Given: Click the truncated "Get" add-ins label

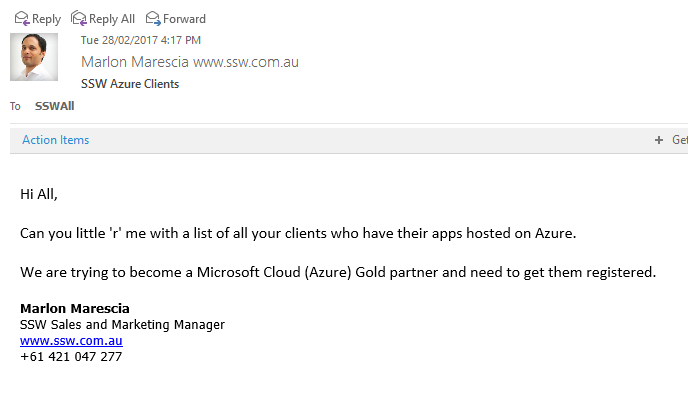Looking at the screenshot, I should pyautogui.click(x=679, y=140).
